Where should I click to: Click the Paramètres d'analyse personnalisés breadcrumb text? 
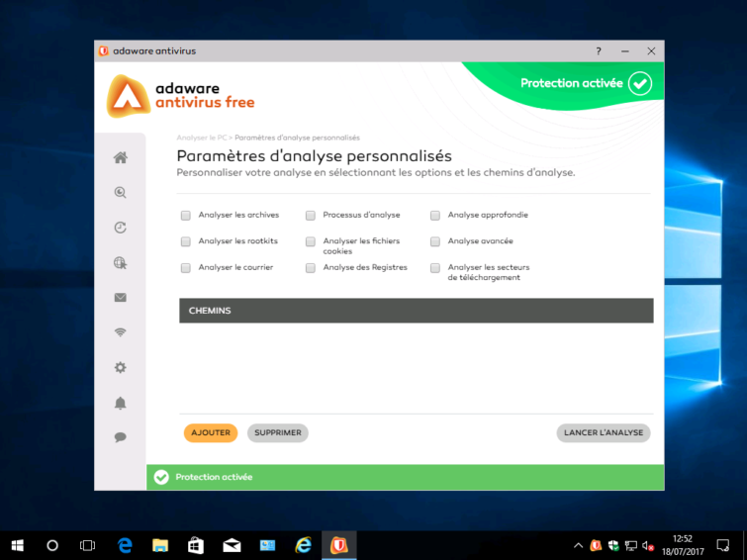coord(297,138)
